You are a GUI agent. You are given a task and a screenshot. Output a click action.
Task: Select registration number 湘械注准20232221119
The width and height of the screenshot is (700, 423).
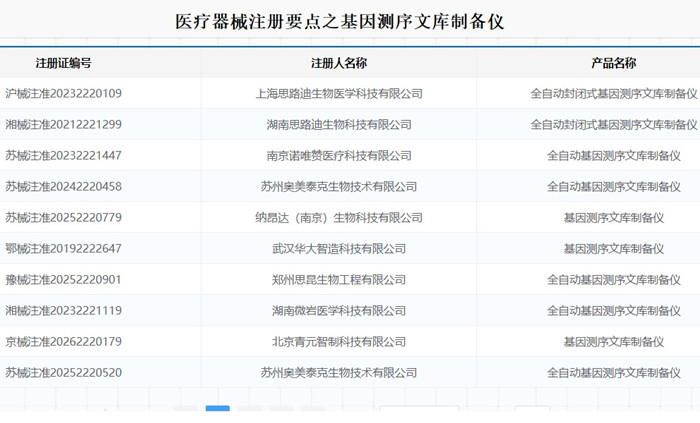[63, 311]
